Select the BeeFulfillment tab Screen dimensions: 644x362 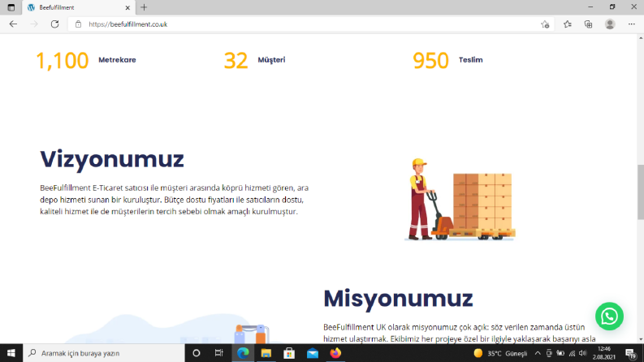(x=78, y=7)
